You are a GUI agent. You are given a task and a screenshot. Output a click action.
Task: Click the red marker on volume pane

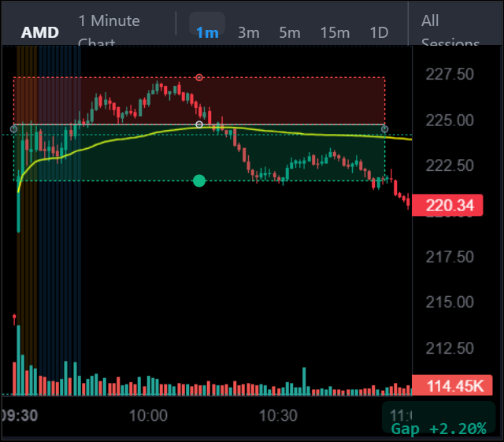pos(14,319)
